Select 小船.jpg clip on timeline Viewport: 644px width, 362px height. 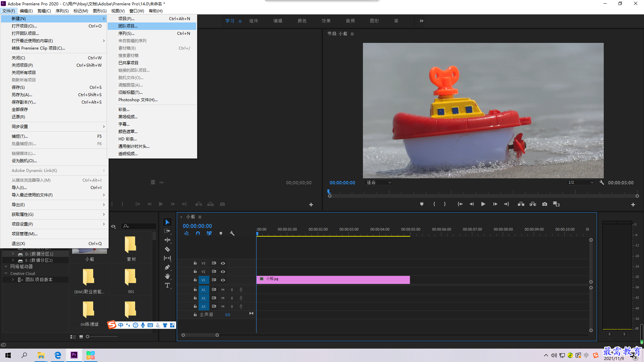pos(333,280)
